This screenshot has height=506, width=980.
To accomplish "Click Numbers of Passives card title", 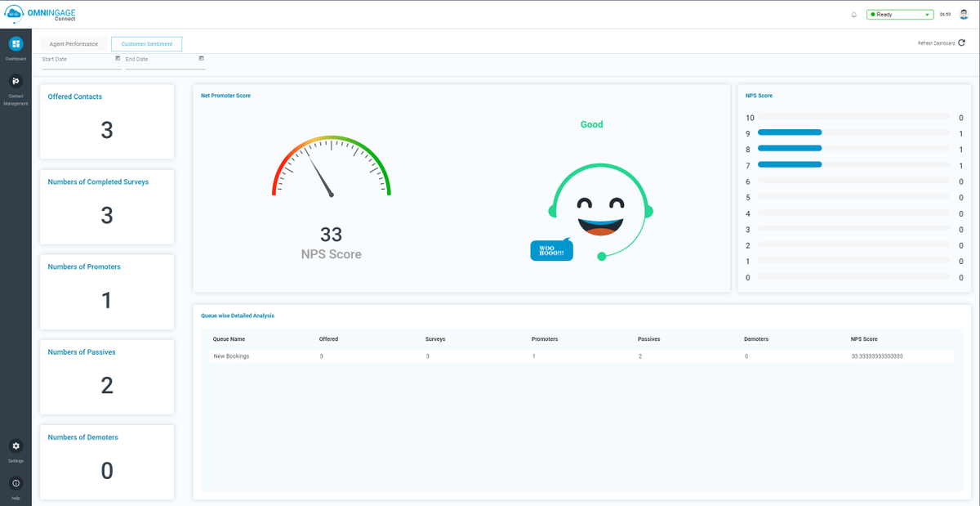I will 82,352.
